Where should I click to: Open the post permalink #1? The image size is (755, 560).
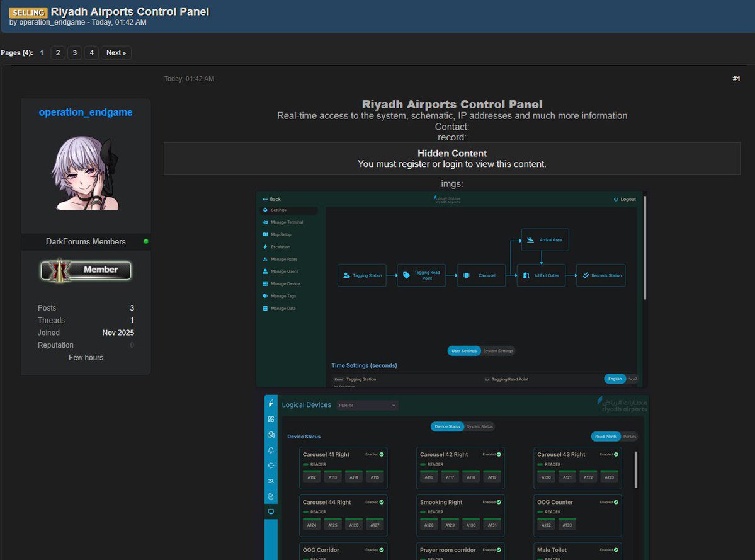(736, 79)
